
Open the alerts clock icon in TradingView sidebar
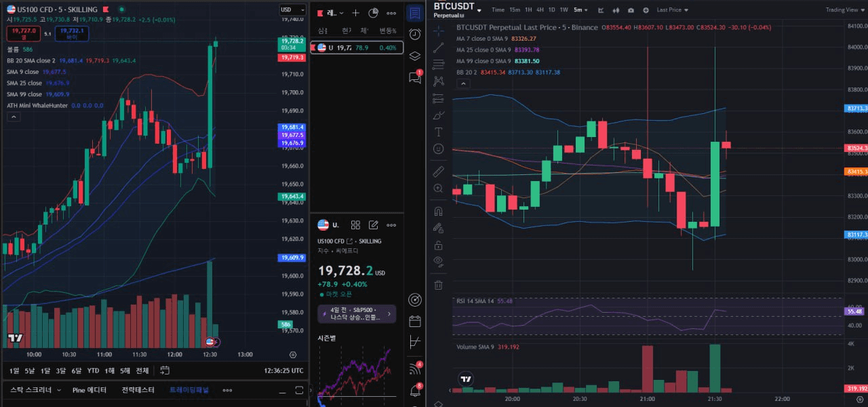[415, 35]
